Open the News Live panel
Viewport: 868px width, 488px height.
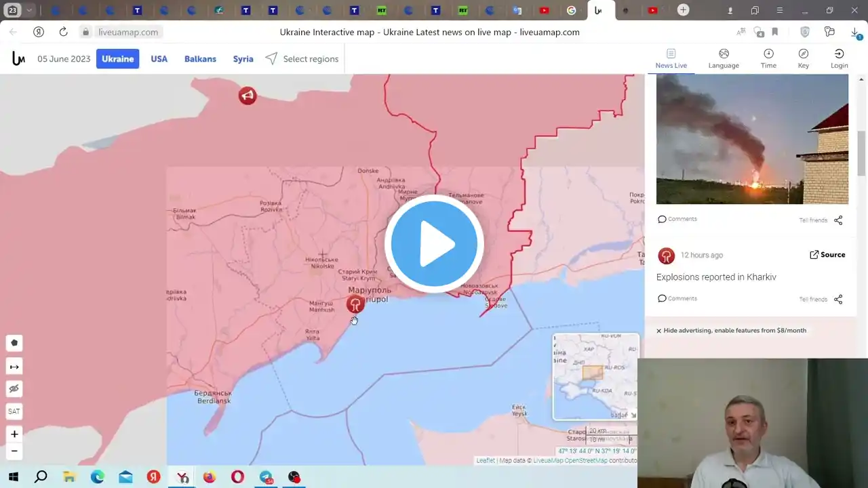coord(671,59)
